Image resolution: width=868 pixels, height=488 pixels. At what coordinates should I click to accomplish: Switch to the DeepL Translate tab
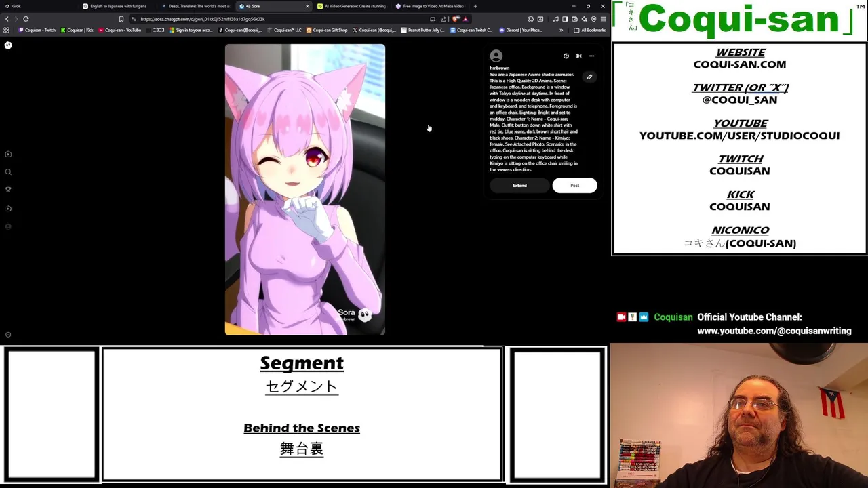(197, 6)
